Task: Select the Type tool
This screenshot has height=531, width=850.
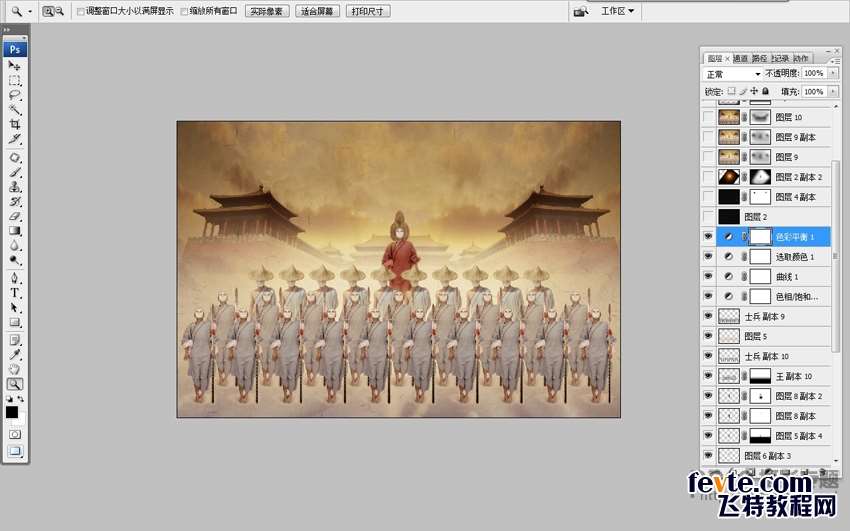Action: pyautogui.click(x=15, y=293)
